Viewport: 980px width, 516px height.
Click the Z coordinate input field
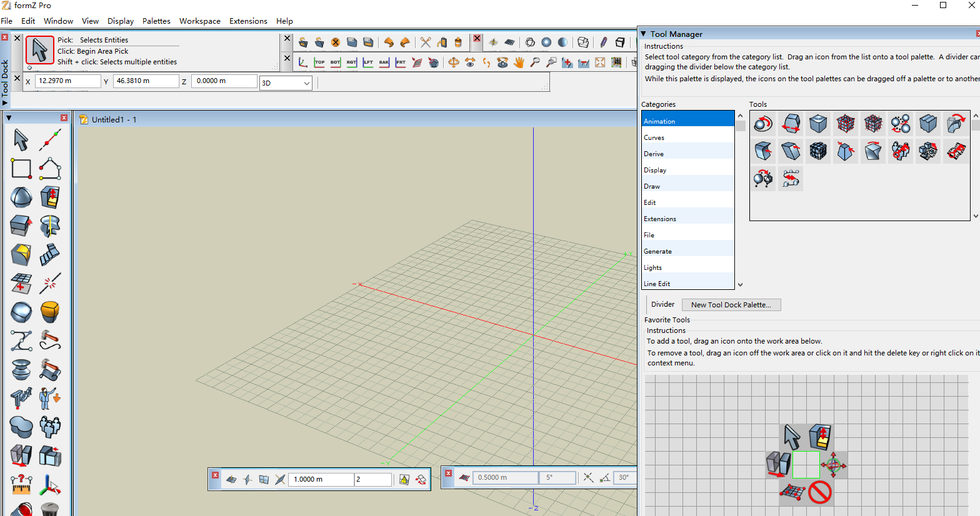click(224, 81)
